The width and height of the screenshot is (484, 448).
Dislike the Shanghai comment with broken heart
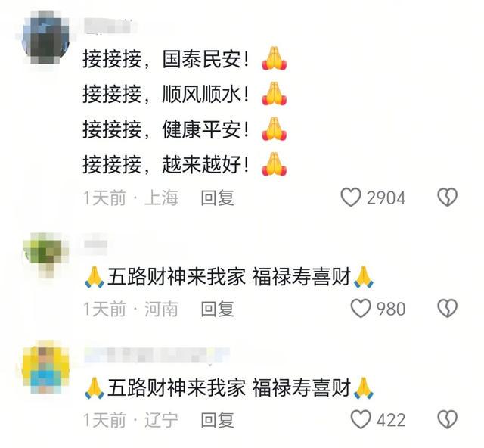coord(447,197)
